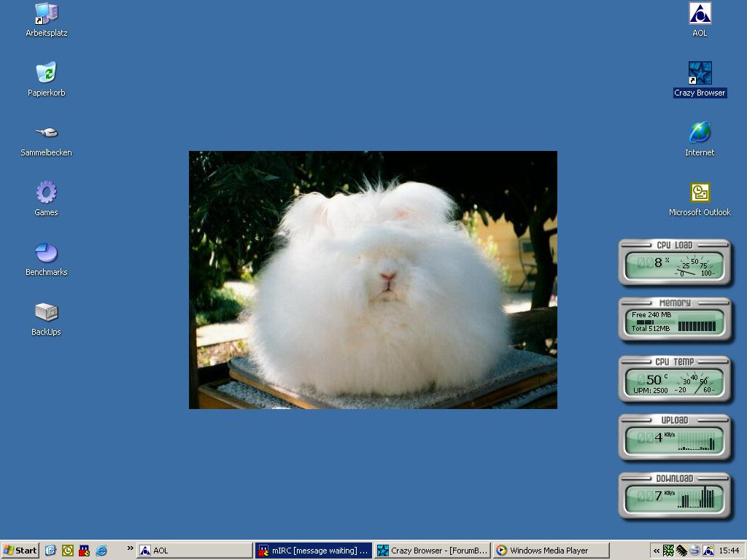The image size is (747, 560).
Task: Select the Internet Explorer desktop icon
Action: 700,139
